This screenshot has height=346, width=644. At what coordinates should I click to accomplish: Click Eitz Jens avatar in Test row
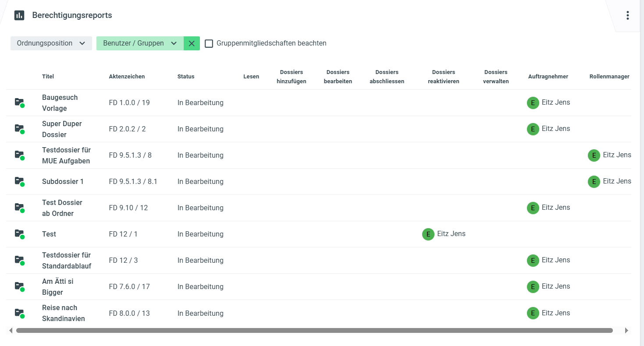428,234
